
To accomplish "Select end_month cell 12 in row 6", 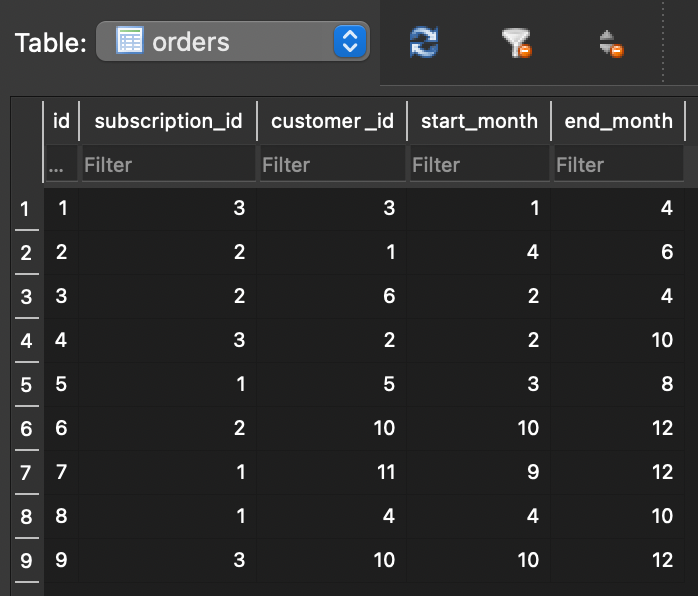I will pos(618,429).
